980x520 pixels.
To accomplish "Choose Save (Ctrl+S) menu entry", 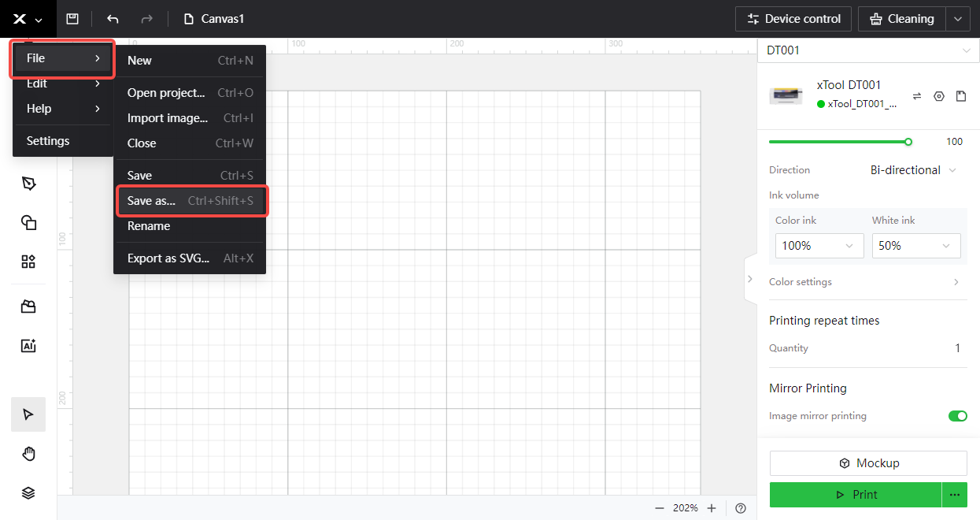I will 190,176.
